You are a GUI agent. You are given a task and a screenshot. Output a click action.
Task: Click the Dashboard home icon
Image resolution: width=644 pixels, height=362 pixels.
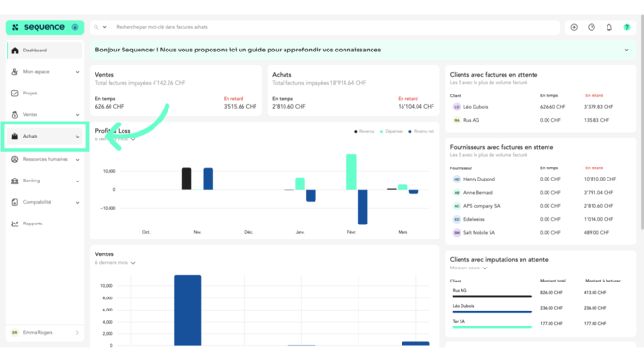[x=15, y=51]
